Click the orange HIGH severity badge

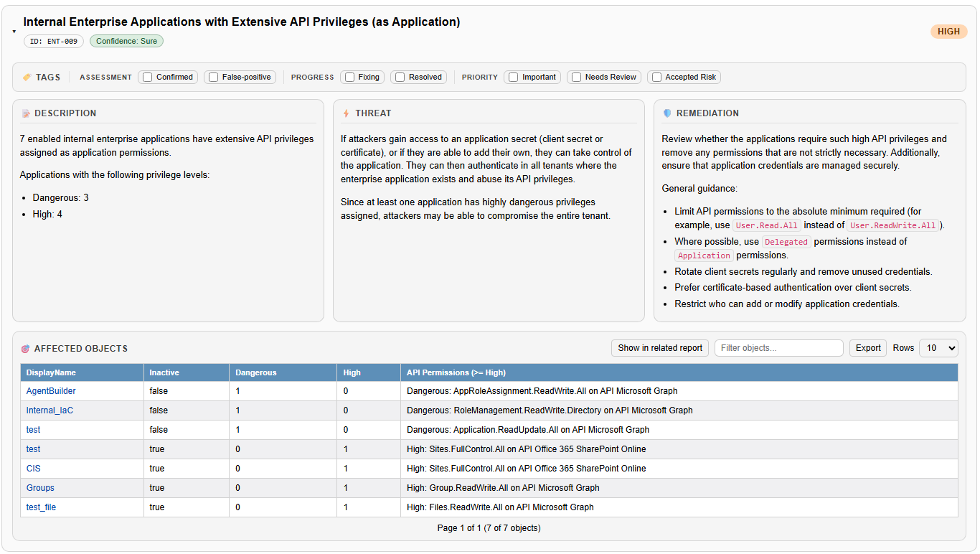948,32
